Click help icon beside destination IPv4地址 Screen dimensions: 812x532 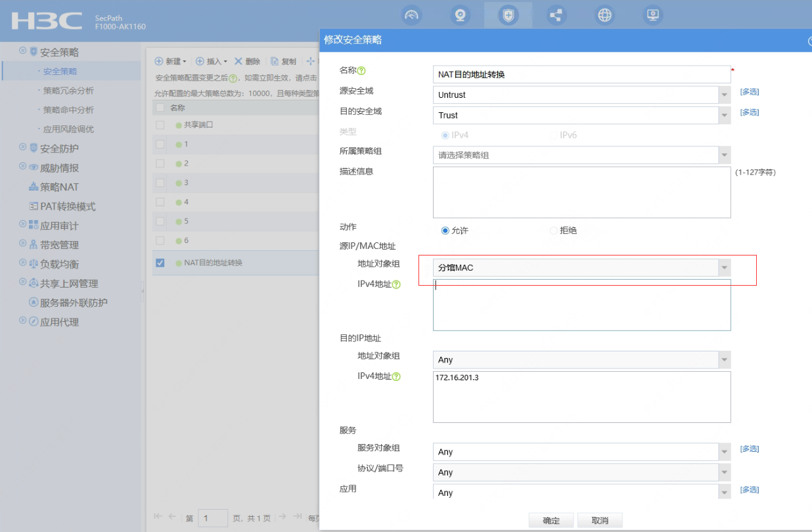tap(396, 376)
